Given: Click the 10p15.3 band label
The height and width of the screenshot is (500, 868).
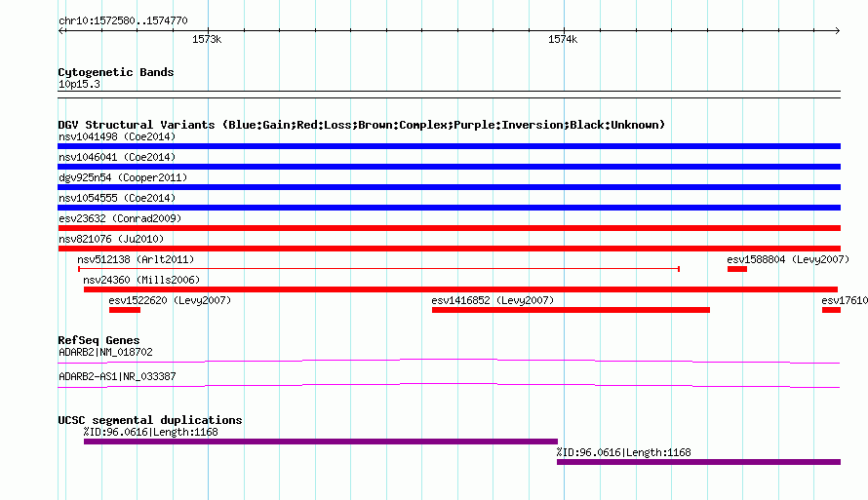Looking at the screenshot, I should (x=79, y=84).
